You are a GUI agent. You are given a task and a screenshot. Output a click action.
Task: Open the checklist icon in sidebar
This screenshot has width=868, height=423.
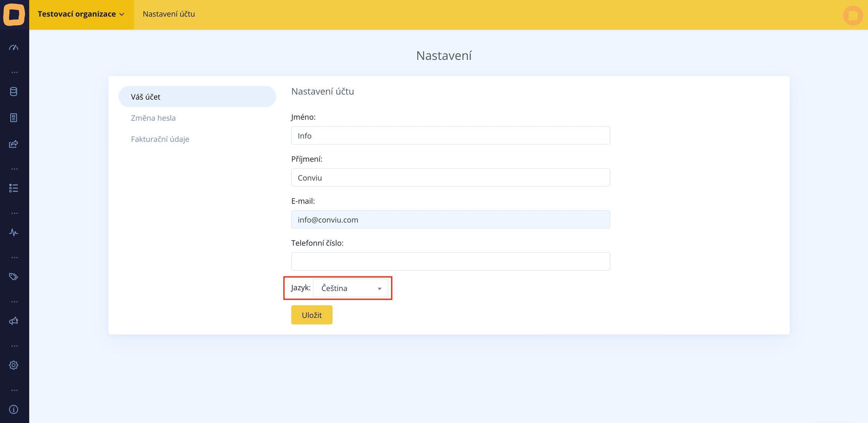14,188
